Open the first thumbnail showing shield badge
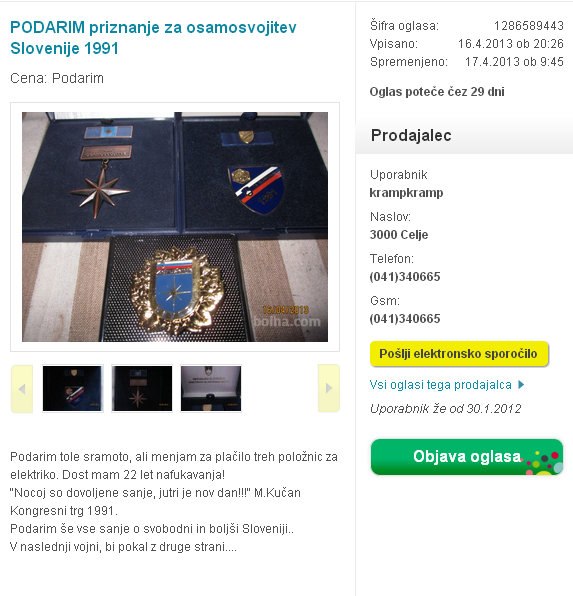573x596 pixels. coord(72,388)
